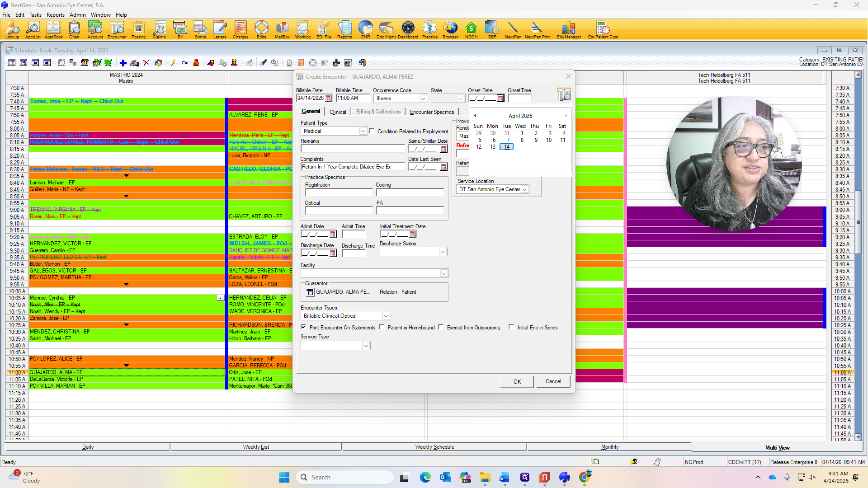Open the Occurrence Code dropdown

tap(423, 99)
